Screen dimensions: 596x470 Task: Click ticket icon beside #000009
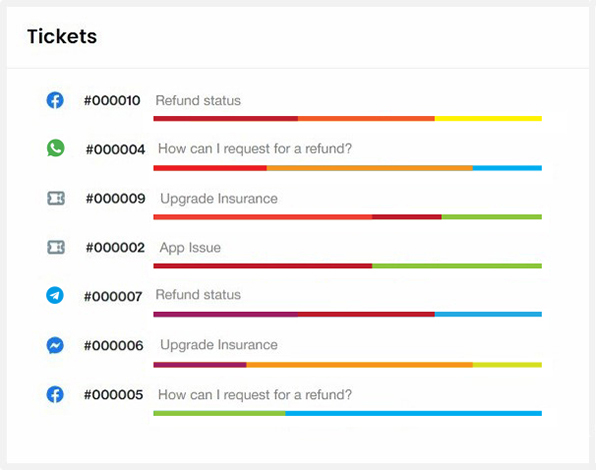pos(56,198)
